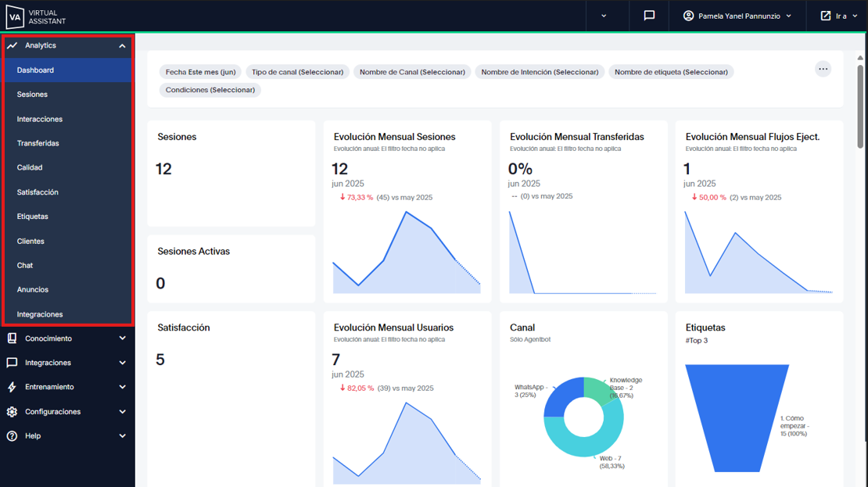Click the Sesiones Activas card title
This screenshot has width=868, height=487.
[x=194, y=251]
